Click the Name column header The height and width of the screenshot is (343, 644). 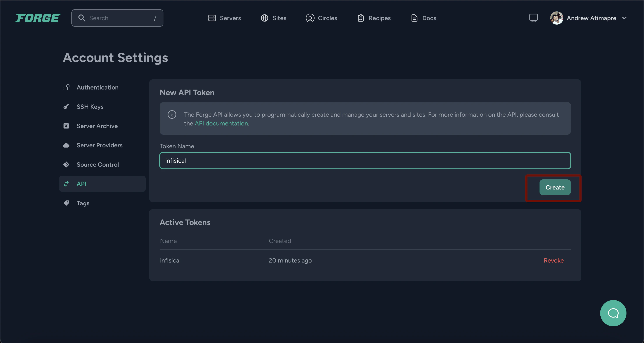[x=168, y=241]
